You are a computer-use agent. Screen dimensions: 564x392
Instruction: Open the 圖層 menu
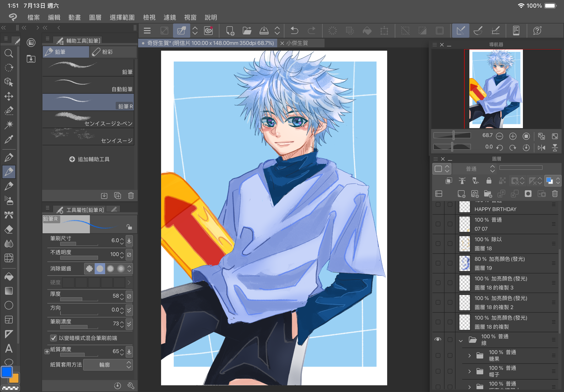pyautogui.click(x=95, y=17)
